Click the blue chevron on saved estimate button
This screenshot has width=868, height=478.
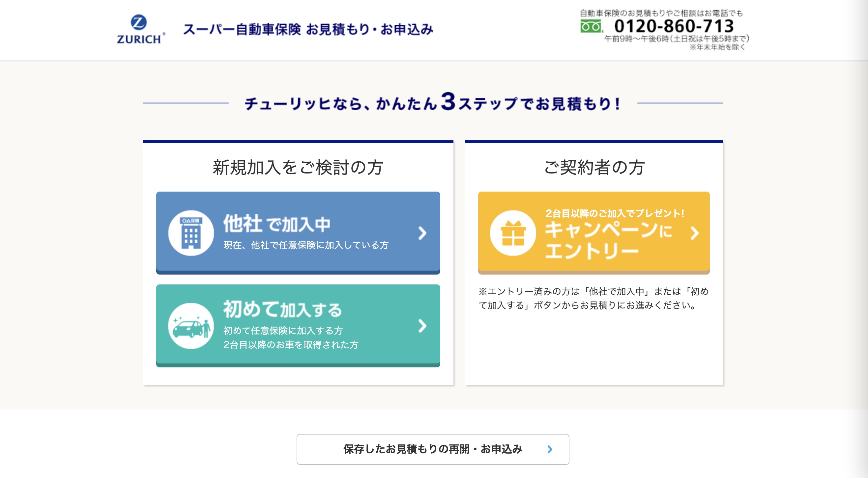point(550,449)
